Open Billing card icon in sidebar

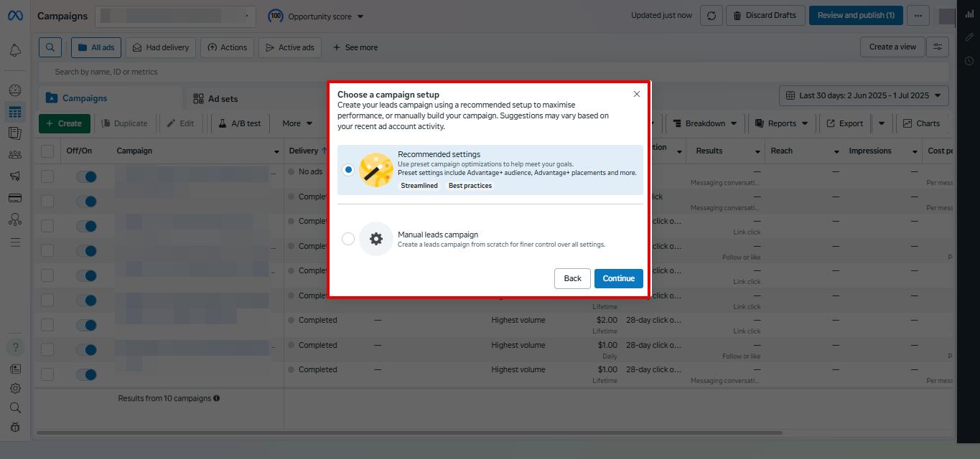15,198
